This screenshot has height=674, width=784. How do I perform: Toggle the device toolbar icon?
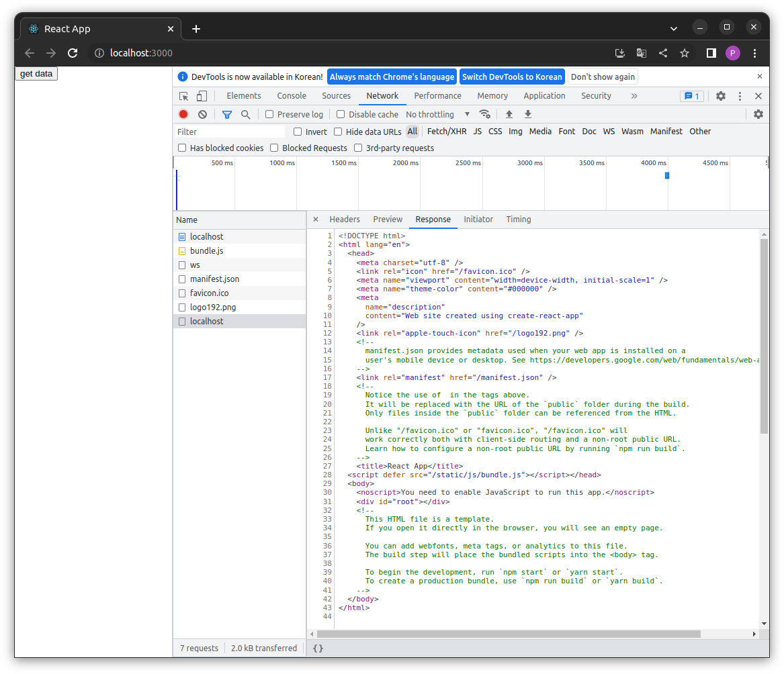(x=202, y=96)
